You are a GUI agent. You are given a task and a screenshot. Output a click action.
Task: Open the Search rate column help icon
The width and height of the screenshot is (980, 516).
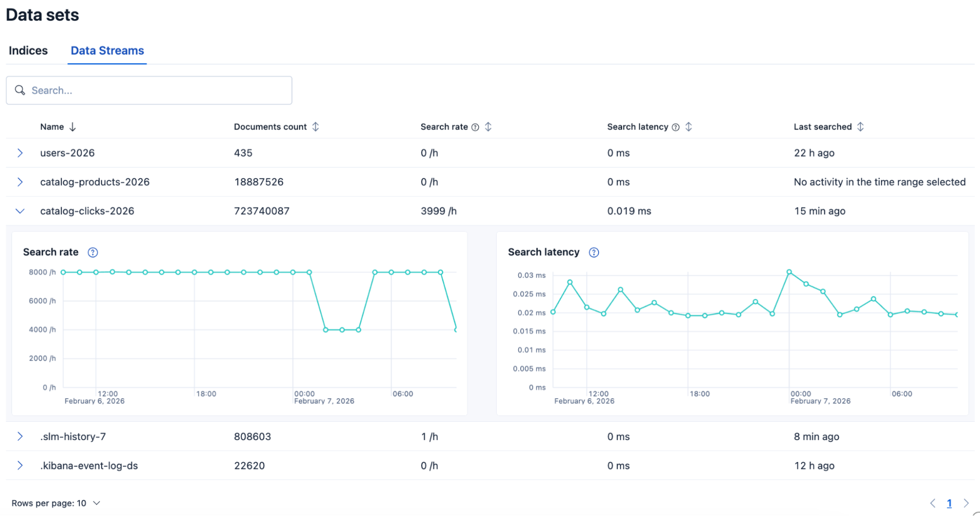pyautogui.click(x=475, y=127)
